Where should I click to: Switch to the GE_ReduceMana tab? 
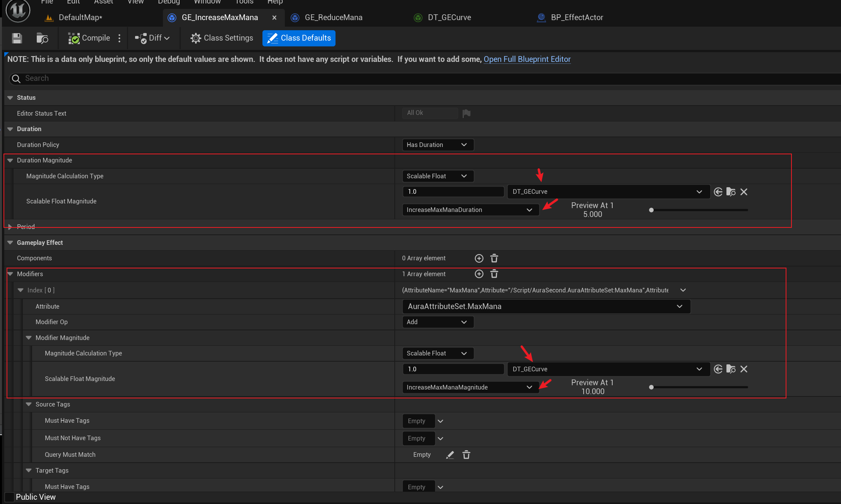[x=333, y=17]
